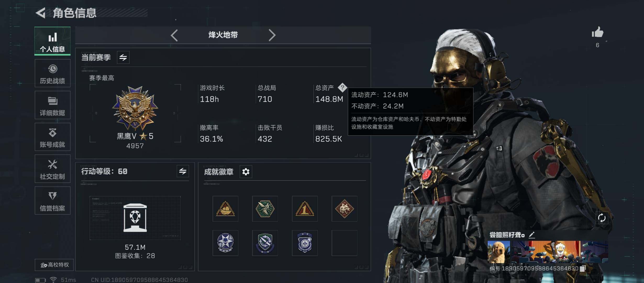The image size is (644, 283).
Task: Open the 详细数据 tab
Action: click(53, 105)
